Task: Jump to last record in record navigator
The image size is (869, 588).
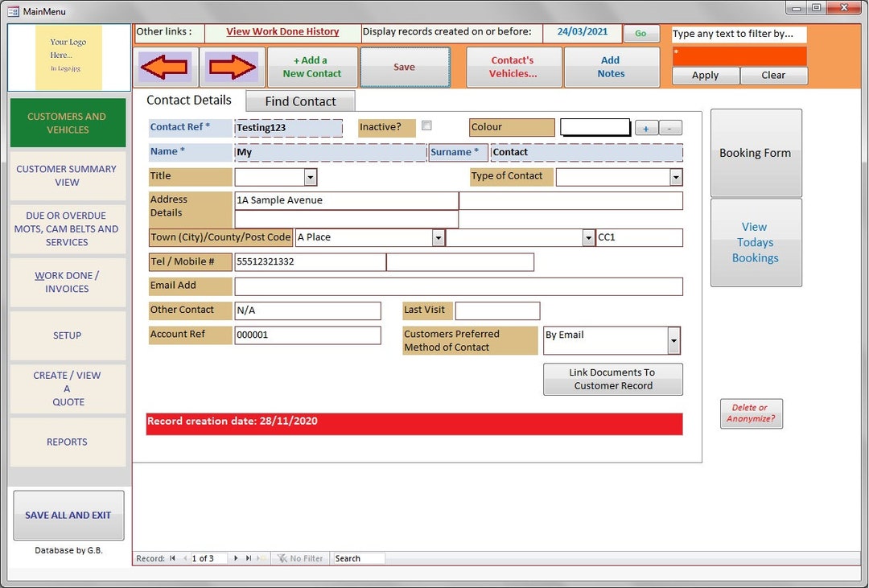Action: (x=249, y=557)
